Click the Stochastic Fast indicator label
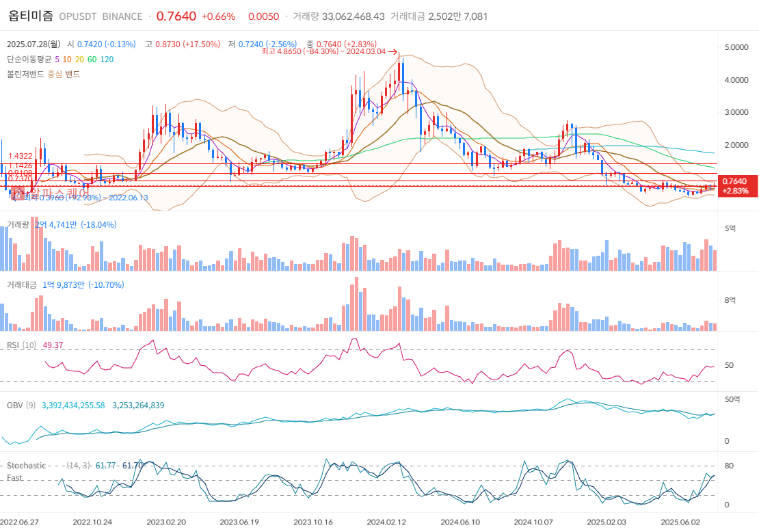This screenshot has width=759, height=532. tap(26, 472)
